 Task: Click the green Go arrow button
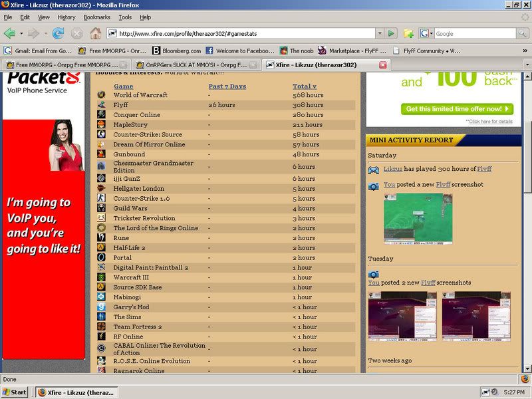click(392, 33)
